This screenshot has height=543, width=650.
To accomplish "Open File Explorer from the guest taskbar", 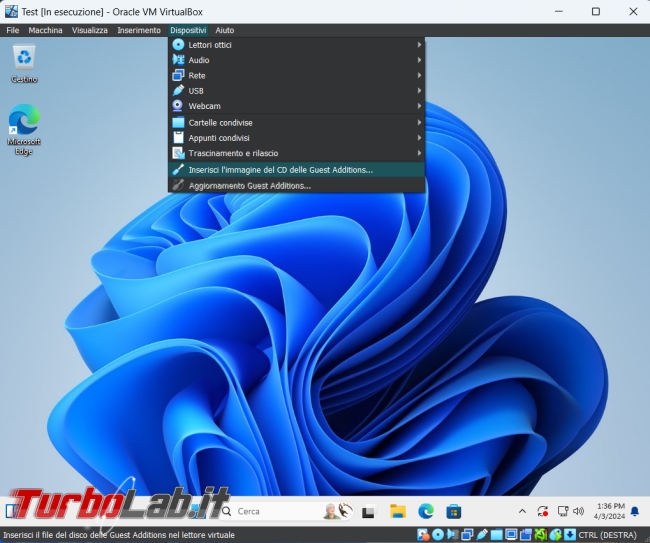I will [x=398, y=511].
